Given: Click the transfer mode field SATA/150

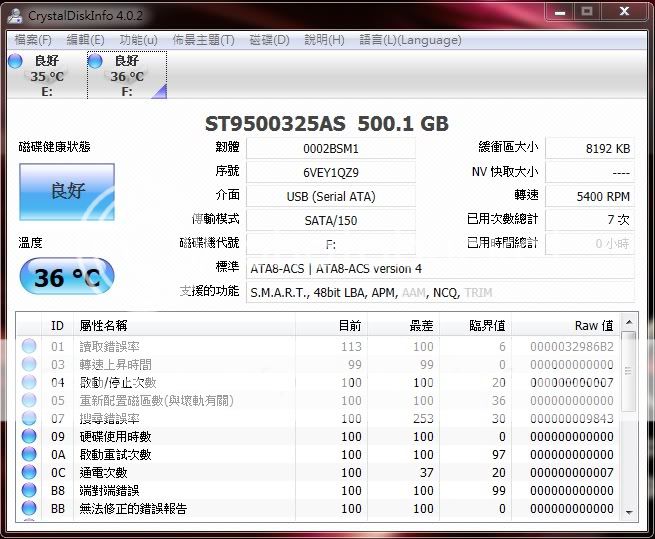Looking at the screenshot, I should coord(331,220).
